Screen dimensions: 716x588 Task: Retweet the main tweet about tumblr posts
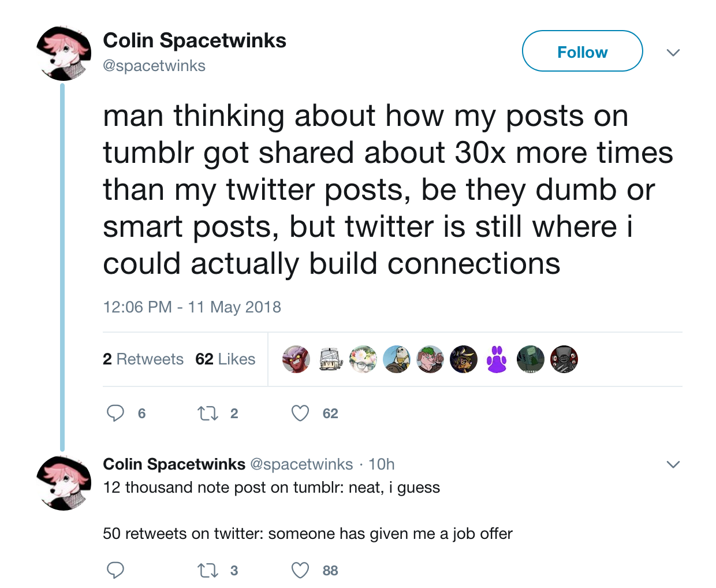click(x=208, y=413)
